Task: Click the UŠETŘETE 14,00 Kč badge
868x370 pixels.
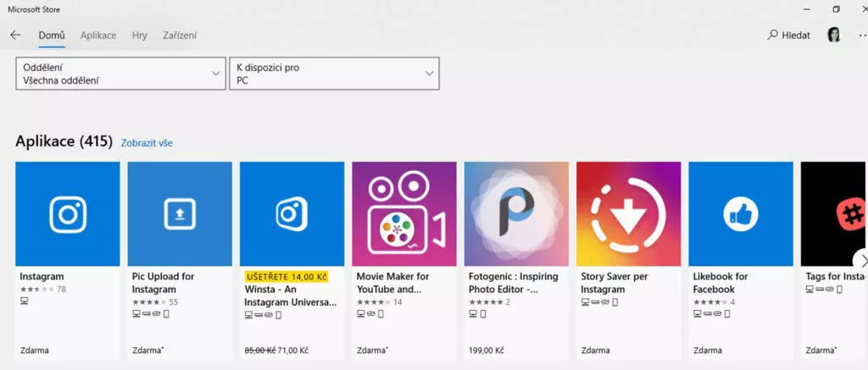Action: [x=287, y=277]
